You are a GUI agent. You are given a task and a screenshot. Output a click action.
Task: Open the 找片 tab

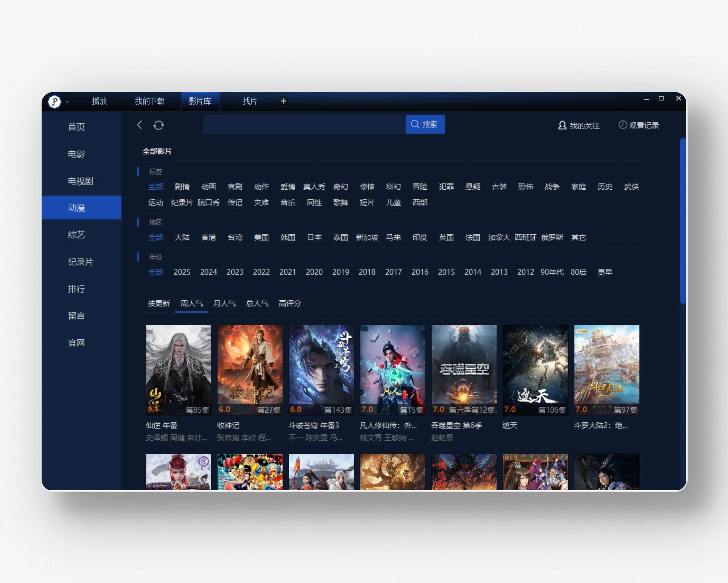[x=250, y=101]
